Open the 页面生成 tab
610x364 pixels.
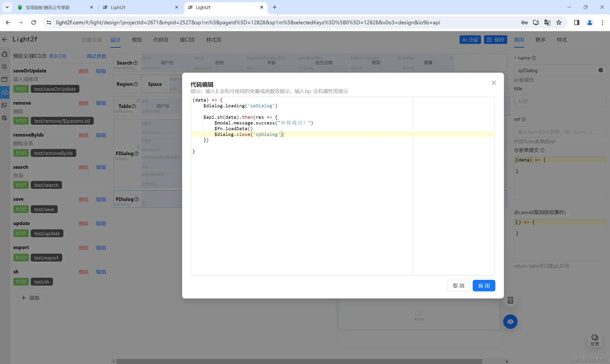92,40
